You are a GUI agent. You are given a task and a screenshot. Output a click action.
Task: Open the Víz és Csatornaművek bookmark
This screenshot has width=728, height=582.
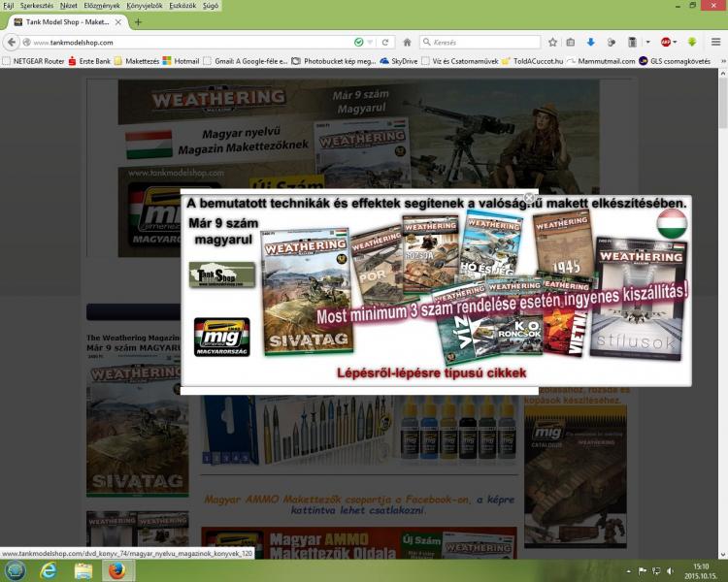point(460,61)
